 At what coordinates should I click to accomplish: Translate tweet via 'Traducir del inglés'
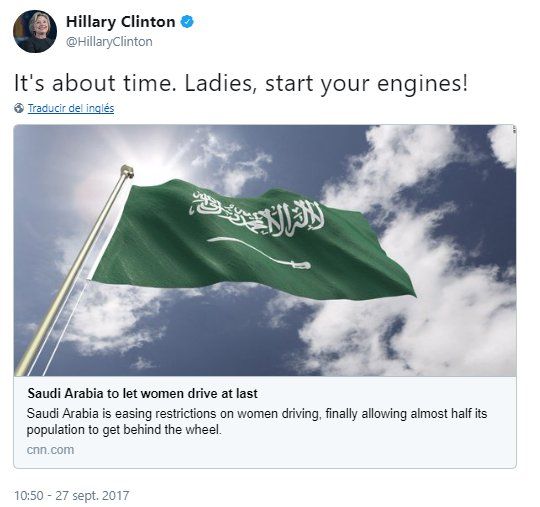click(71, 108)
